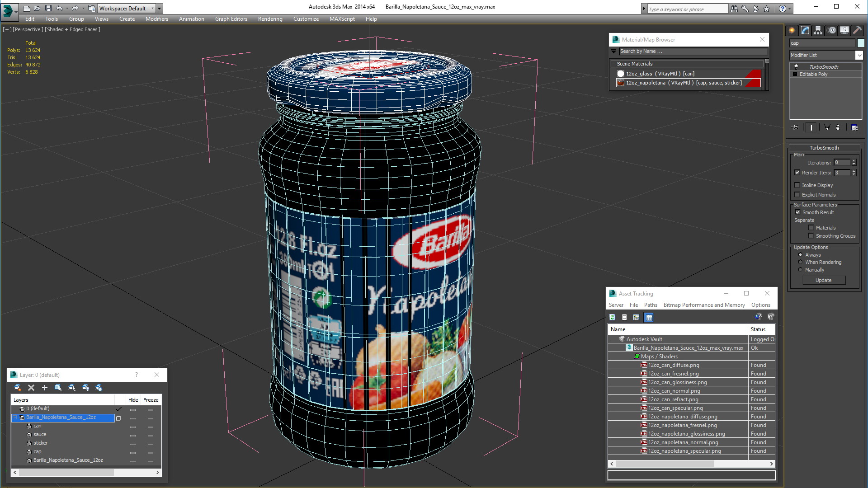Open the Rendering menu
Screen dimensions: 868x488
(270, 19)
